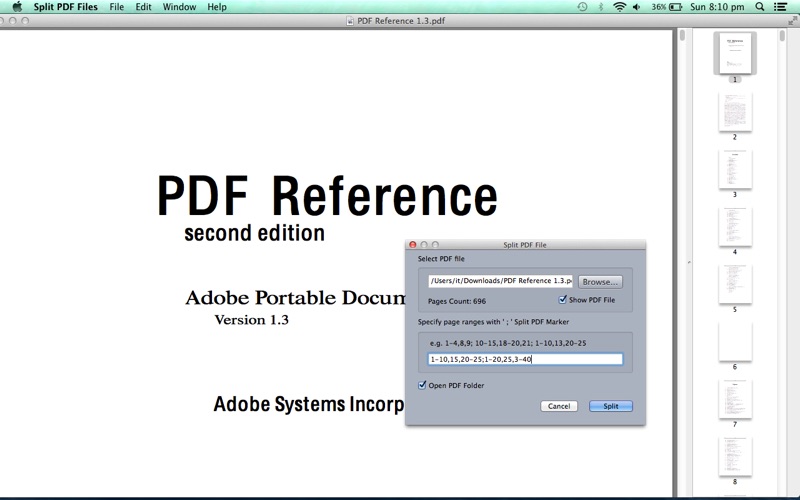Open Notification Center list icon
This screenshot has width=800, height=500.
click(x=780, y=7)
